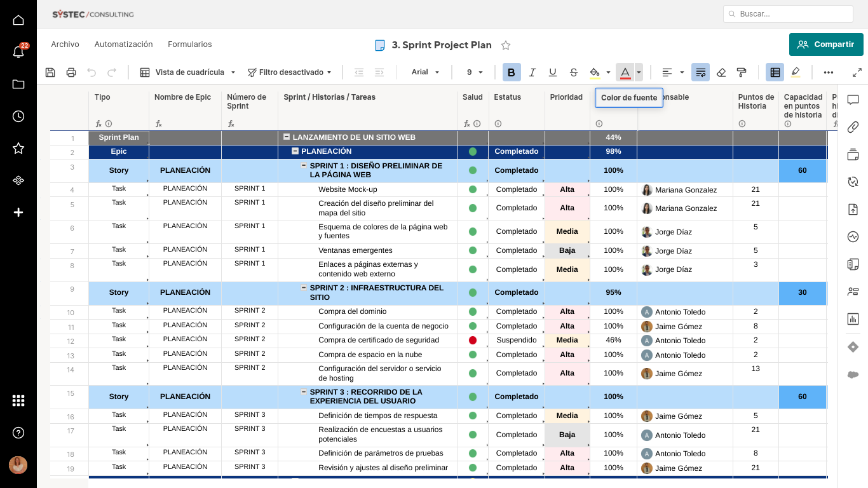Click the red Salud dot for certificado de seguridad
The width and height of the screenshot is (868, 488).
click(x=473, y=340)
